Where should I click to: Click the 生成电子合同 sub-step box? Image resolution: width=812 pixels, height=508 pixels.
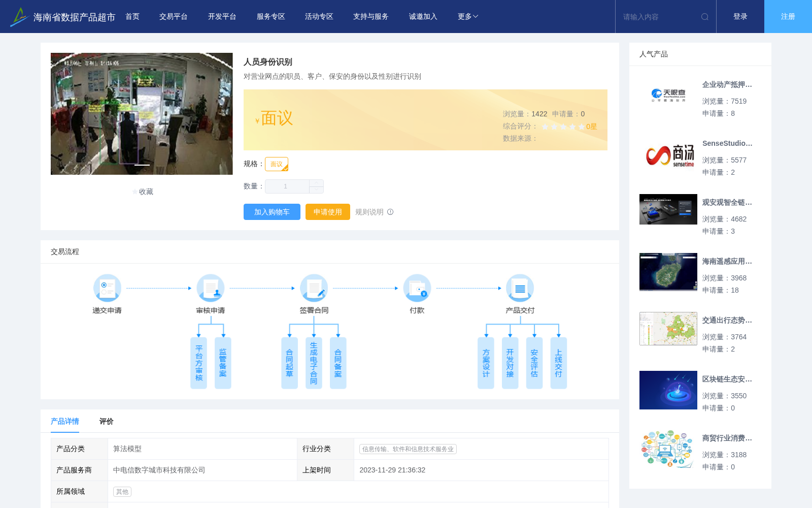[x=314, y=363]
